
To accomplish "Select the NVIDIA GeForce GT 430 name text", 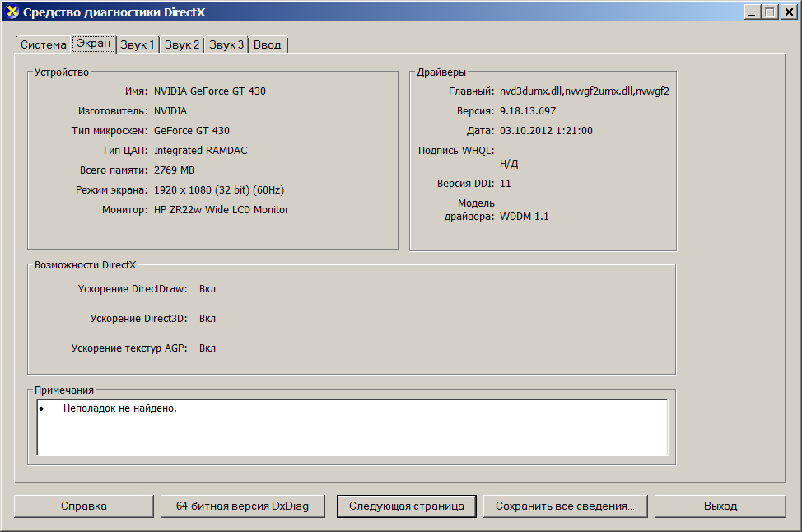I will click(x=210, y=91).
